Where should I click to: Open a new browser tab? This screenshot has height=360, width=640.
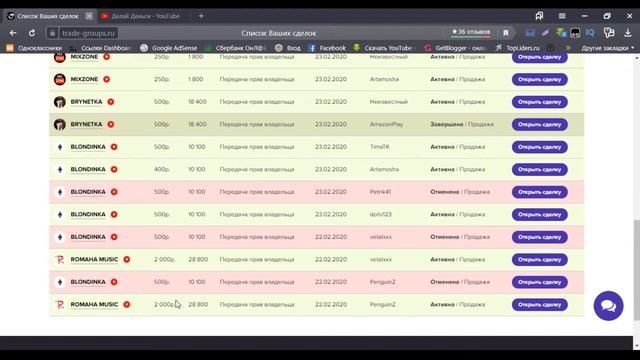point(201,16)
